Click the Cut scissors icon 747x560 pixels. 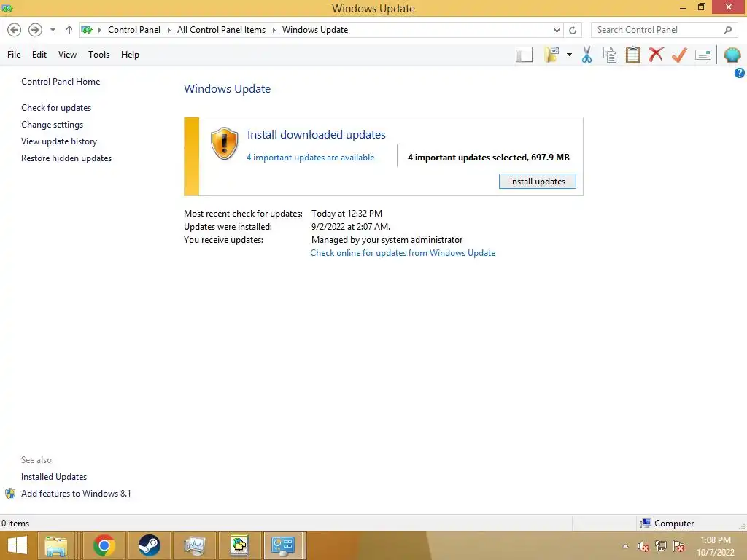[587, 55]
